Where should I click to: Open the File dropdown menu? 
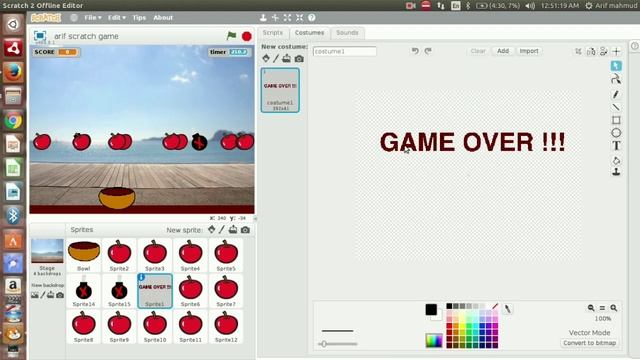click(93, 18)
